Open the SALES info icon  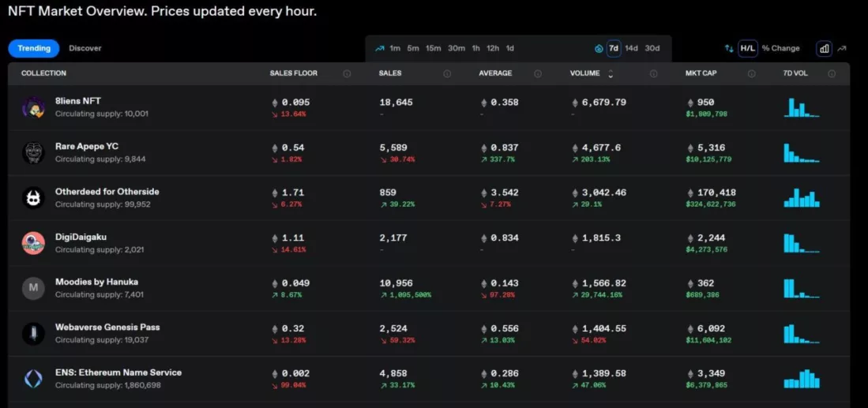pyautogui.click(x=447, y=73)
